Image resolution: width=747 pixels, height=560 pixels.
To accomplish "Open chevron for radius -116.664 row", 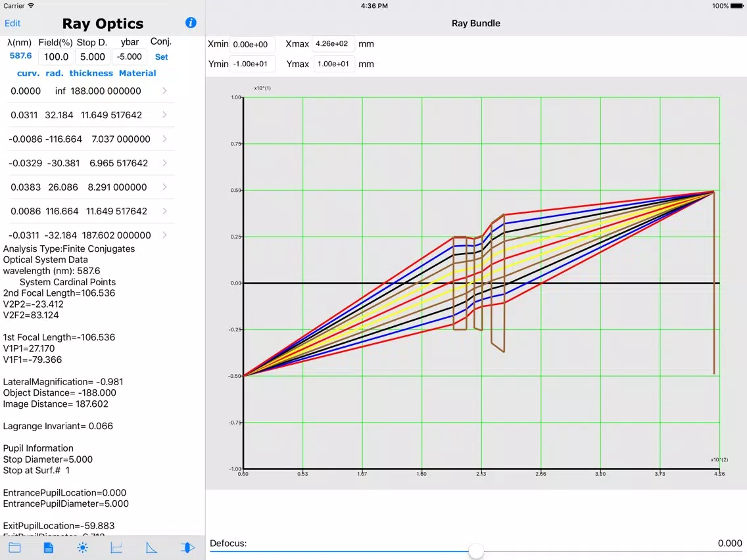I will [x=164, y=139].
